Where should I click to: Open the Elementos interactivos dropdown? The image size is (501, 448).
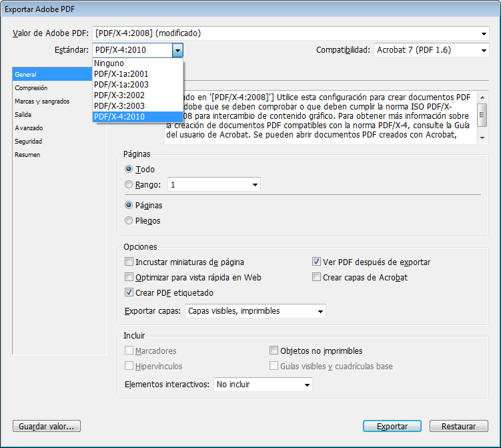pyautogui.click(x=263, y=385)
